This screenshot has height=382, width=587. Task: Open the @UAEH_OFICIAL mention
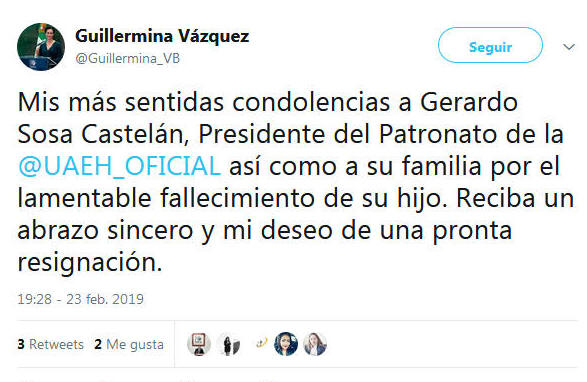[119, 166]
